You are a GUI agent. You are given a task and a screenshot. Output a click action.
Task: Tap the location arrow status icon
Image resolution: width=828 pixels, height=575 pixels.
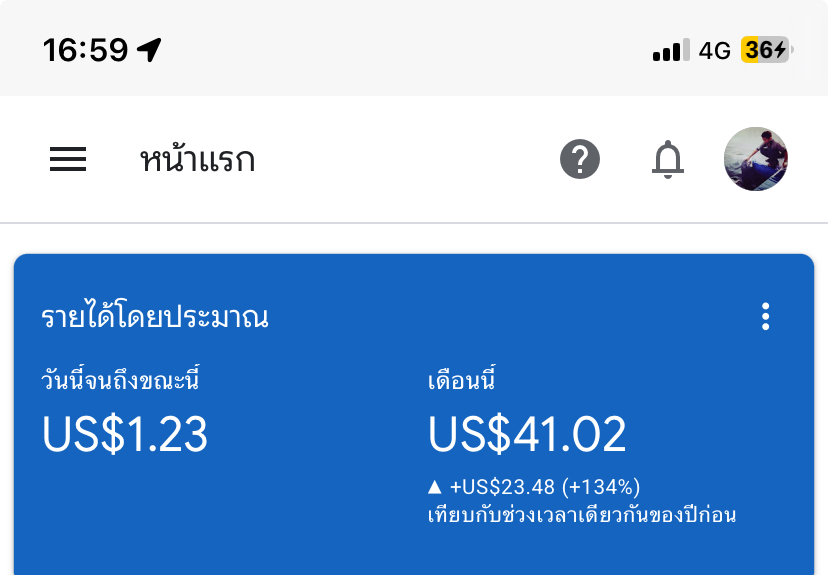150,49
